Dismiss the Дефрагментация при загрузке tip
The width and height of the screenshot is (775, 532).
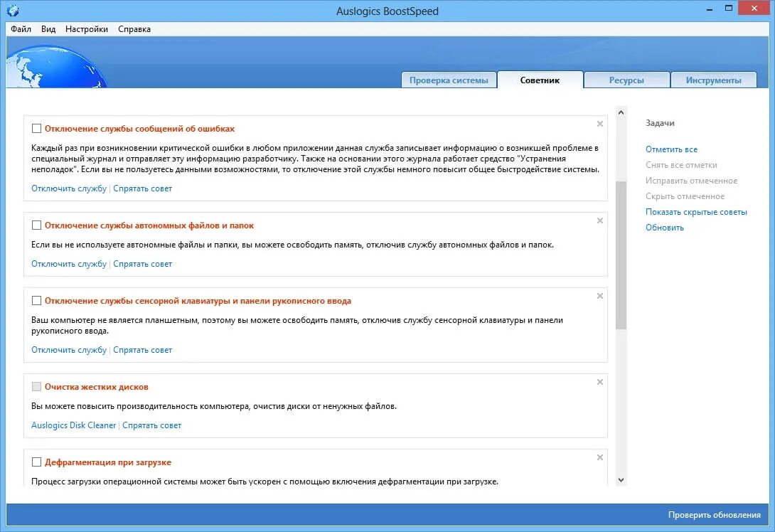click(599, 457)
